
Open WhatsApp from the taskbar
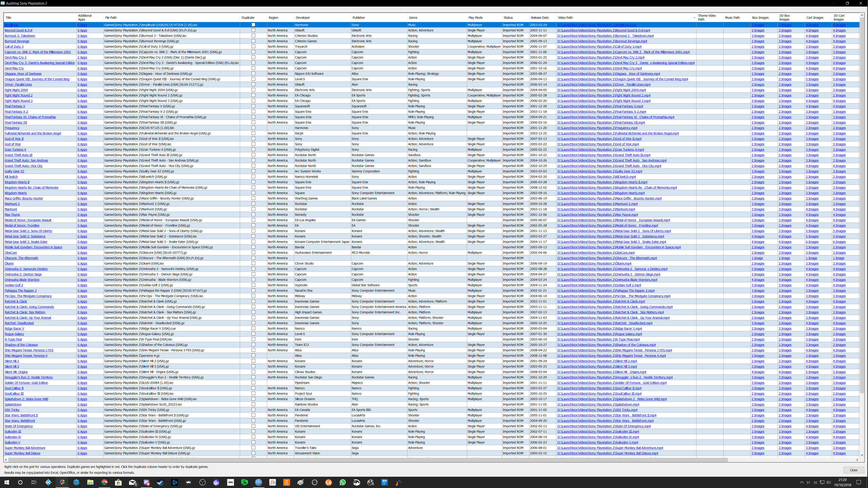tap(343, 482)
